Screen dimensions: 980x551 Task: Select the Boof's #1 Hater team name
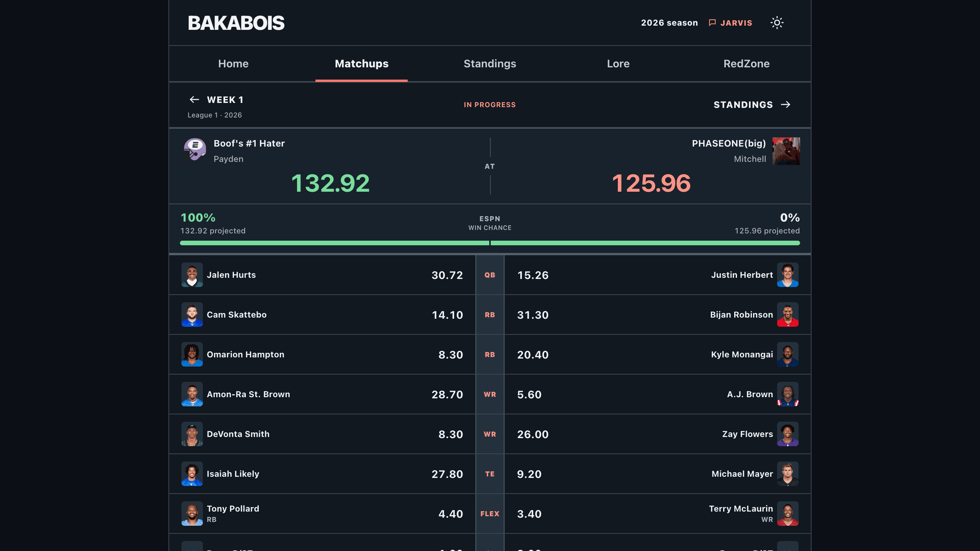pyautogui.click(x=249, y=143)
